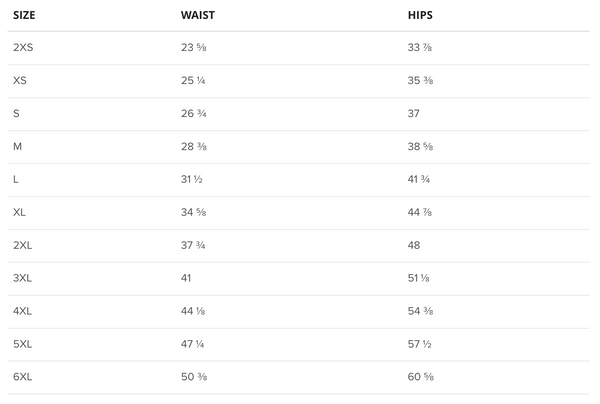600x404 pixels.
Task: Click the HIPS column header
Action: [420, 17]
